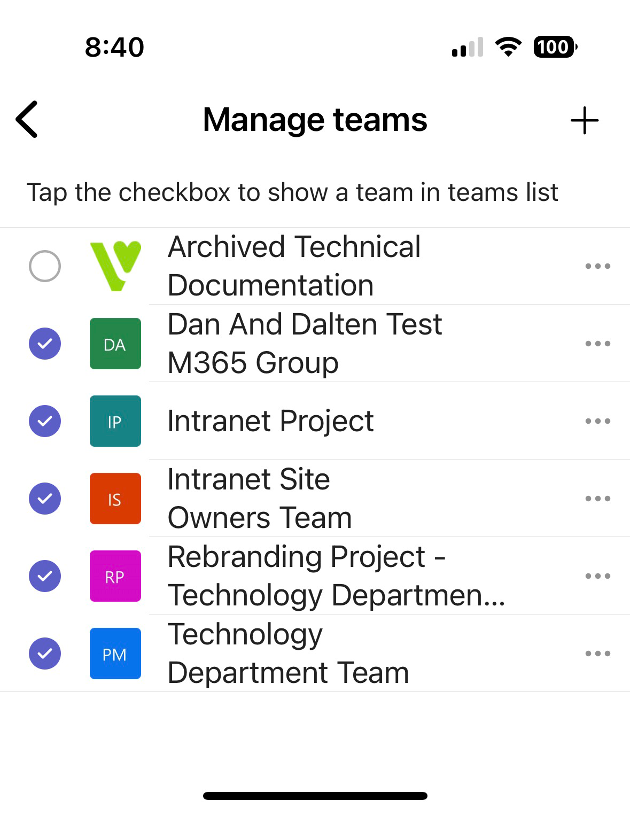
Task: Open more options for Intranet Project
Action: pyautogui.click(x=597, y=421)
